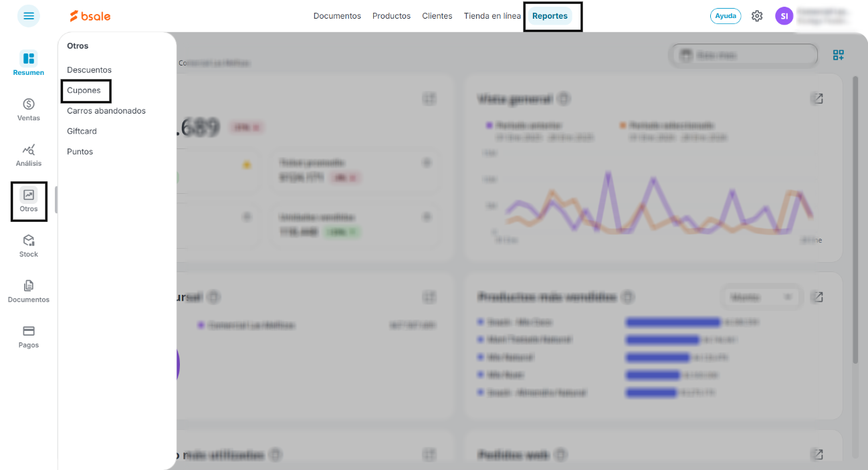This screenshot has width=868, height=470.
Task: Click the main page vertical scrollbar
Action: pyautogui.click(x=855, y=221)
